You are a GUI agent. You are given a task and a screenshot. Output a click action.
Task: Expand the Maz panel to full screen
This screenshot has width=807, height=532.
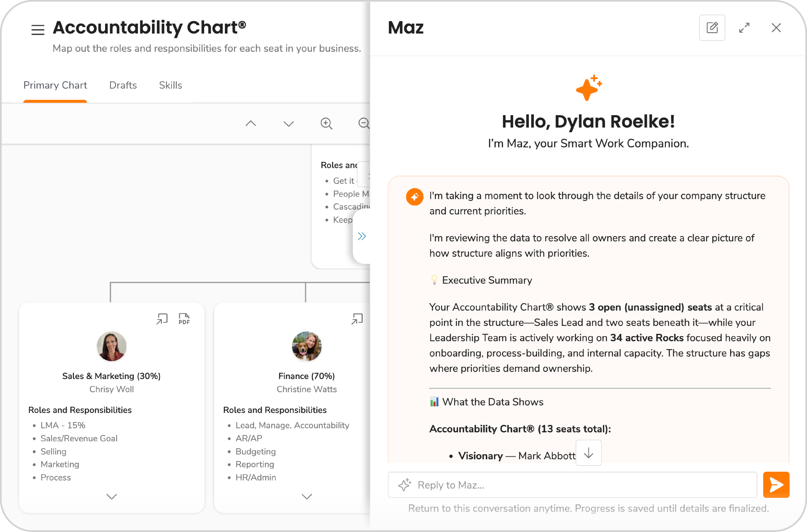pyautogui.click(x=744, y=28)
